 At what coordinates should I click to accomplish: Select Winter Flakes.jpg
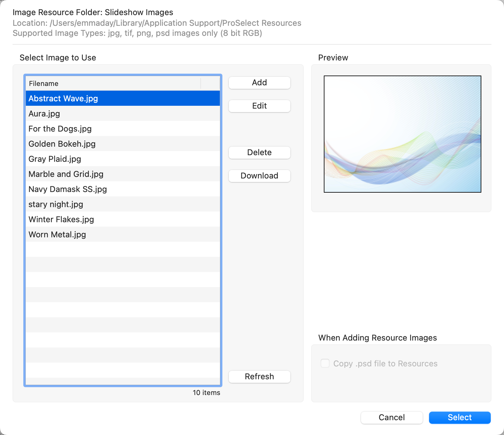61,219
